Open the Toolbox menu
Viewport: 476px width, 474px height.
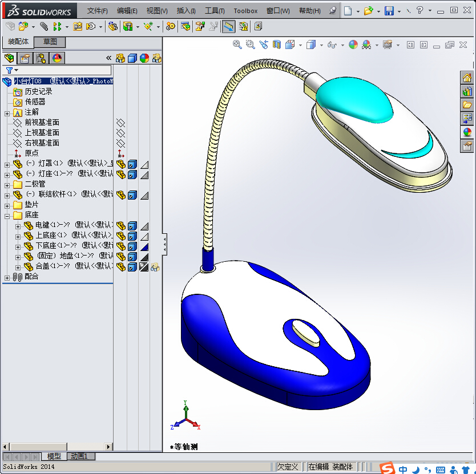245,11
